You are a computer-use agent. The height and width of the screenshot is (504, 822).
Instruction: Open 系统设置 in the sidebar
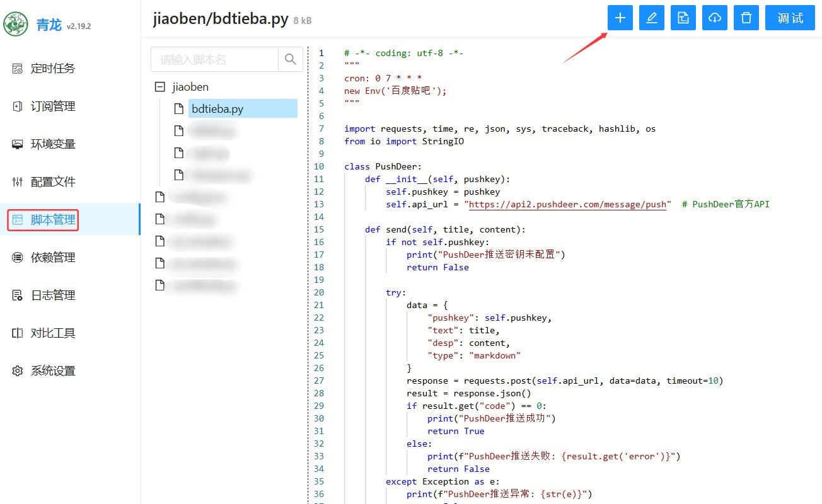53,371
